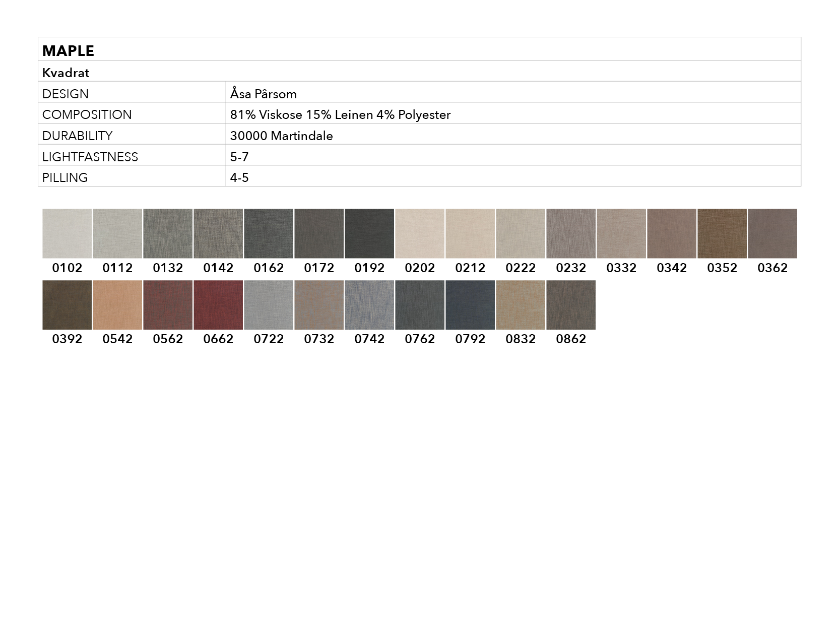Pick swatch 0222
The height and width of the screenshot is (630, 840).
point(521,233)
